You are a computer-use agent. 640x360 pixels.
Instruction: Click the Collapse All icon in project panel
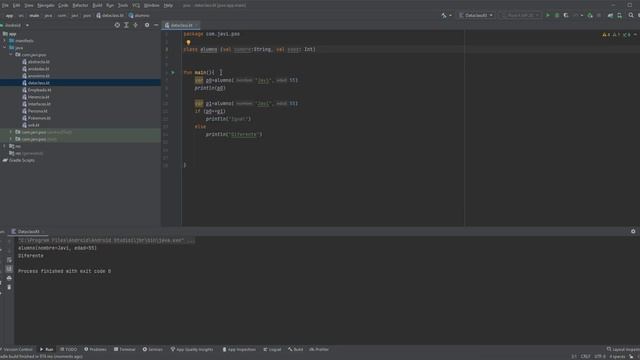coord(136,25)
